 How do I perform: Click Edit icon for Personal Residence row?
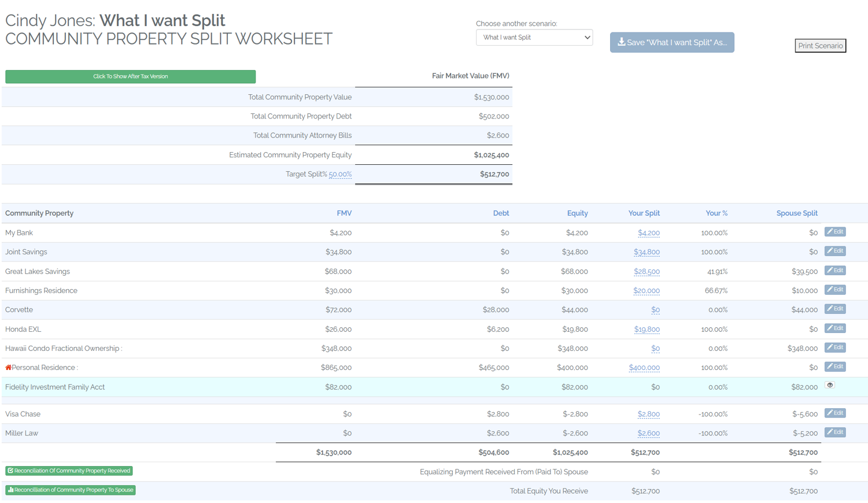(834, 367)
